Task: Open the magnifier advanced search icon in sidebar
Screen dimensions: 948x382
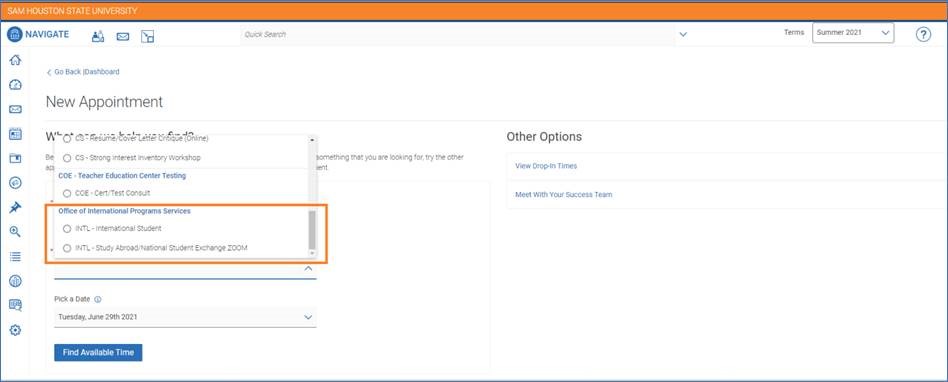Action: 15,231
